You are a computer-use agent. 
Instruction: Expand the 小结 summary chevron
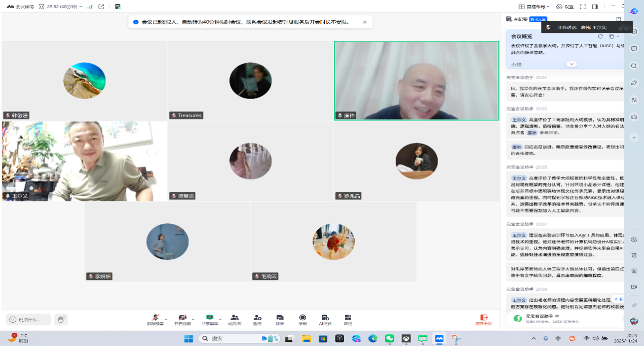pos(571,64)
